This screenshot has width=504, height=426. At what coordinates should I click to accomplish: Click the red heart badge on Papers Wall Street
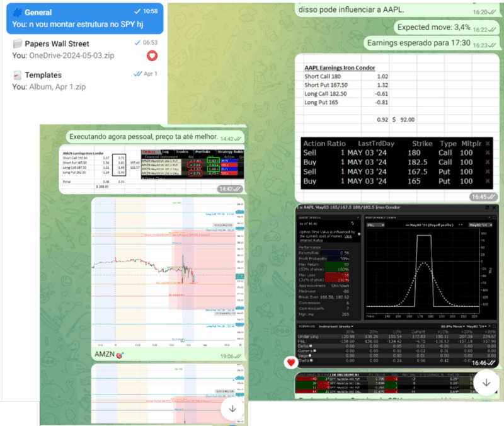point(152,56)
